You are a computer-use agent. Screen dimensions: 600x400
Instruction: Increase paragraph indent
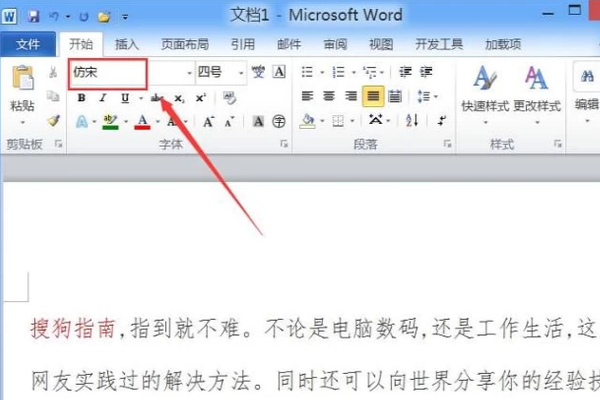[426, 72]
